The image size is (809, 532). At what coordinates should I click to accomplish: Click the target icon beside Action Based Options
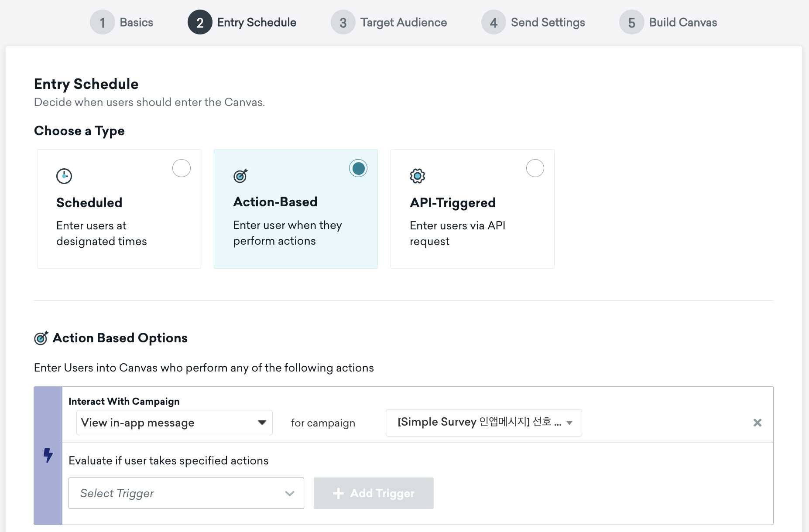click(41, 338)
